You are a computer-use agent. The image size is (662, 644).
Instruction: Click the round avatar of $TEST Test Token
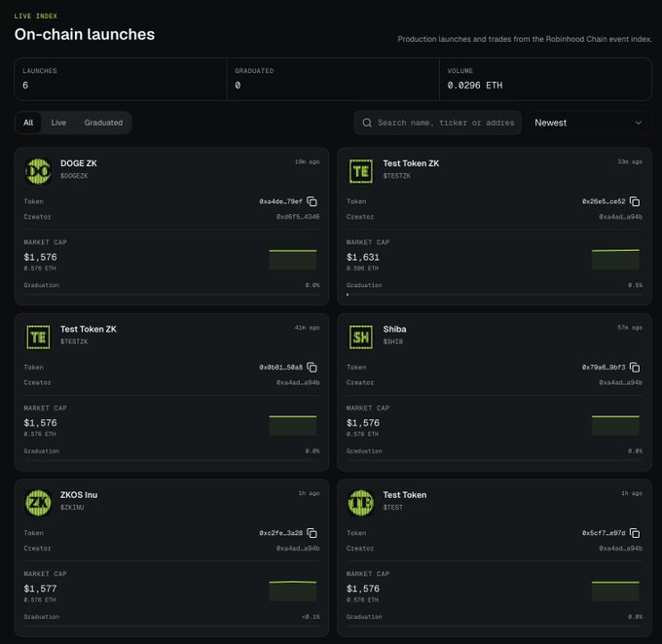coord(361,503)
